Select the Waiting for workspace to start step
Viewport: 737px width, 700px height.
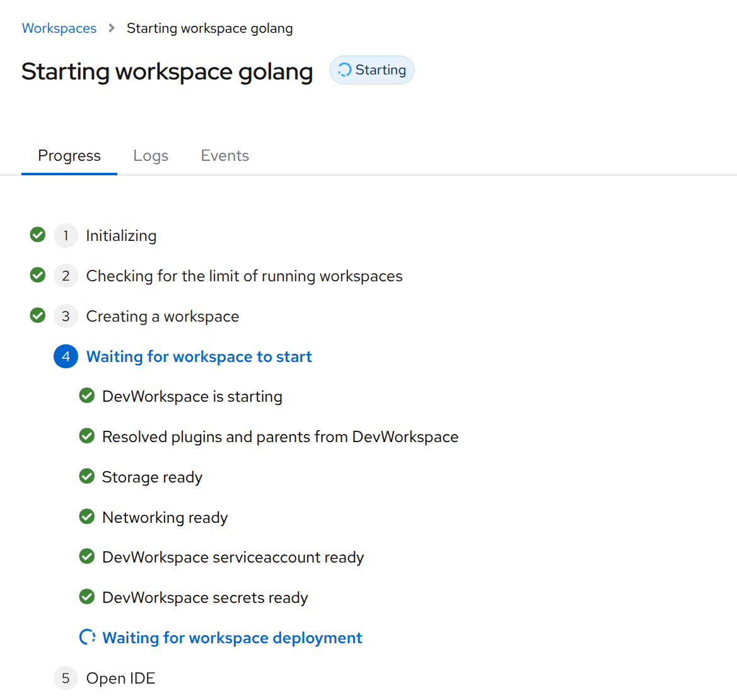[199, 356]
